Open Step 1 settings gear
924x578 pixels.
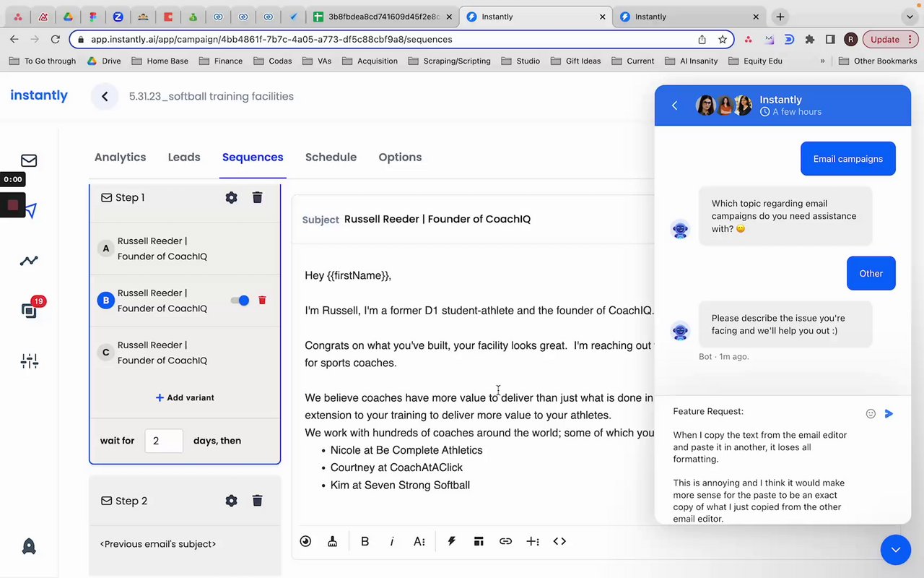[231, 197]
